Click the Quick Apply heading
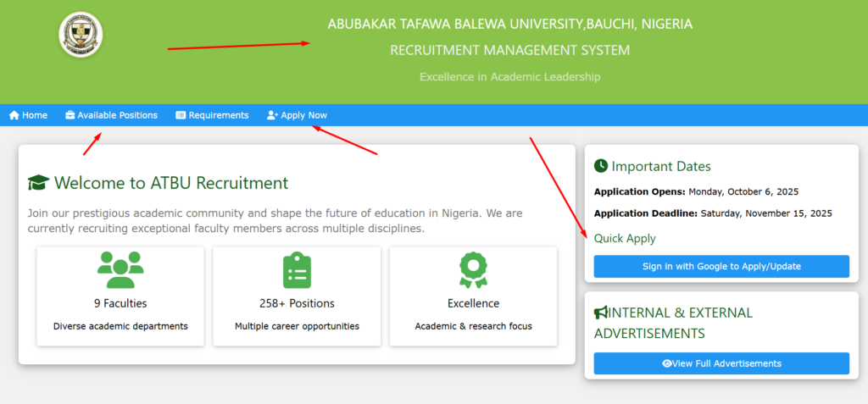868x404 pixels. click(x=625, y=239)
